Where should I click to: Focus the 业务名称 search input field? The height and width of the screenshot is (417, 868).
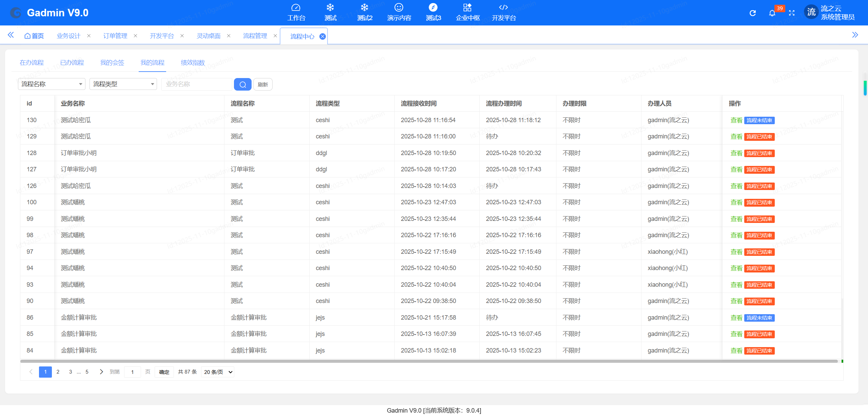pyautogui.click(x=197, y=84)
